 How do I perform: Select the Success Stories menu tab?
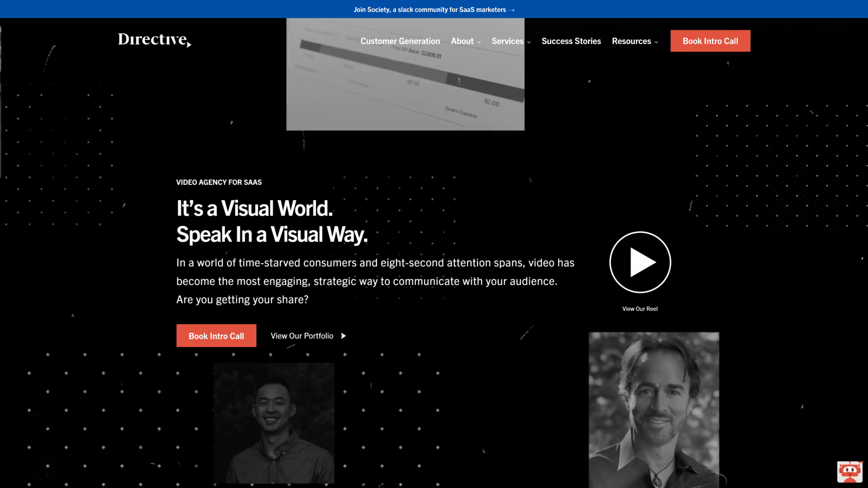tap(571, 41)
